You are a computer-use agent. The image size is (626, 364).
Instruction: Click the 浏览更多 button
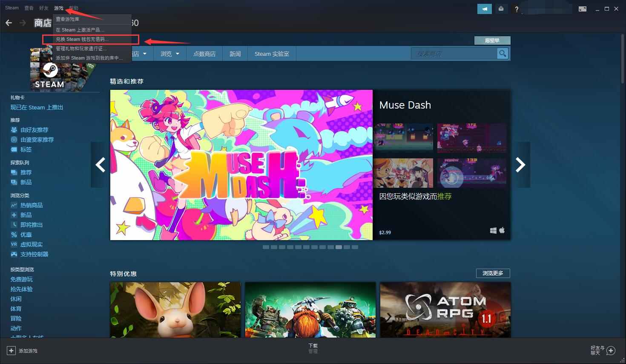(493, 273)
